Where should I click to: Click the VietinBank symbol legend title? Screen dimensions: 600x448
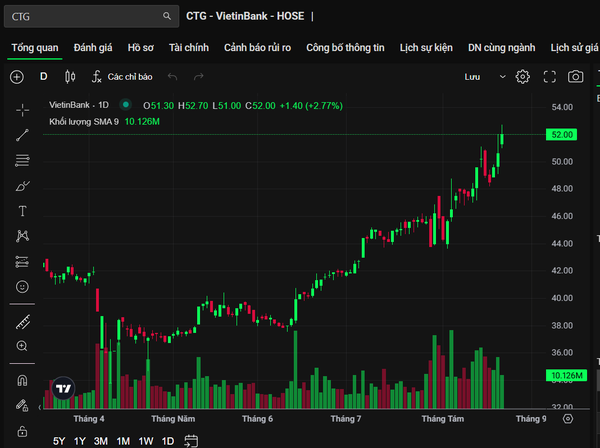tap(79, 105)
